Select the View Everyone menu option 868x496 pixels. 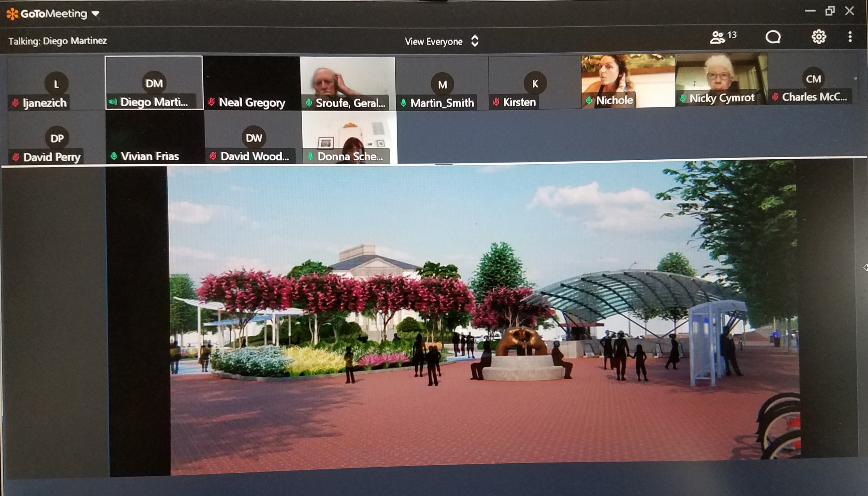433,41
